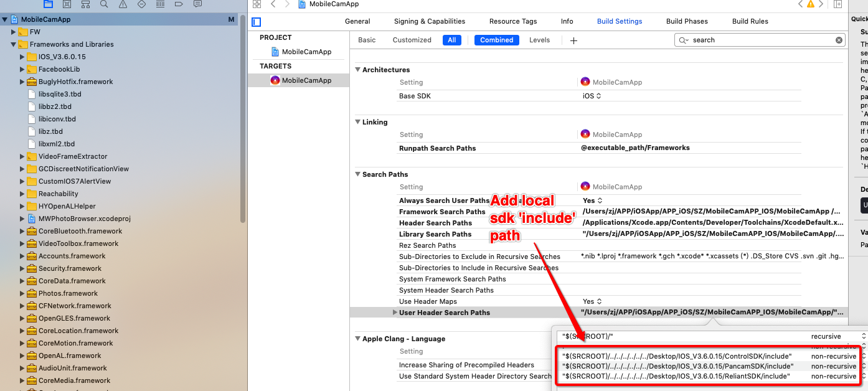The image size is (868, 391).
Task: Open the debug navigator icon
Action: click(x=160, y=4)
